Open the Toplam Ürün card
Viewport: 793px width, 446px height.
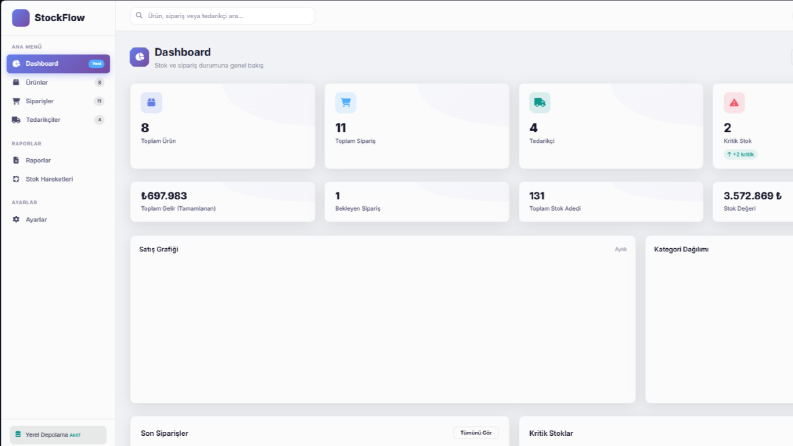pos(223,126)
